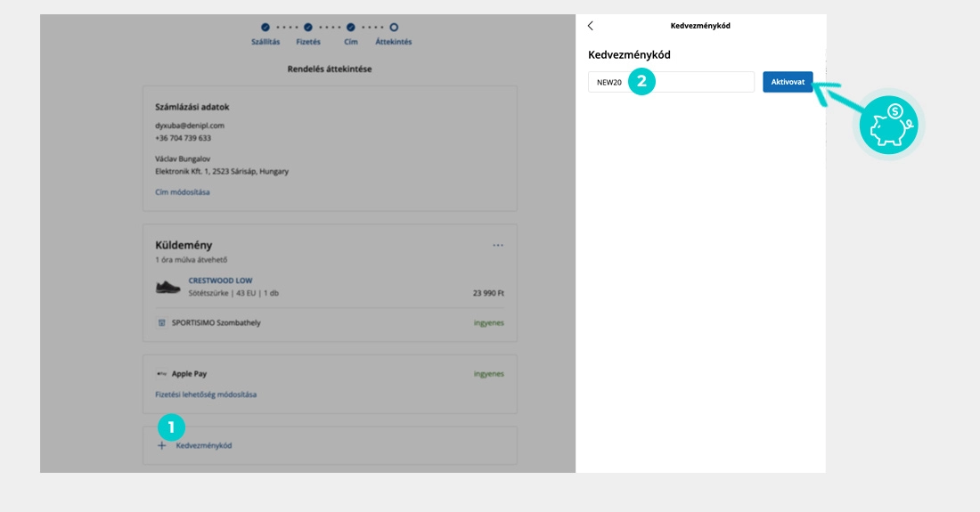Click the CRESTWOOD LOW shoe thumbnail
Image resolution: width=980 pixels, height=512 pixels.
pos(167,288)
